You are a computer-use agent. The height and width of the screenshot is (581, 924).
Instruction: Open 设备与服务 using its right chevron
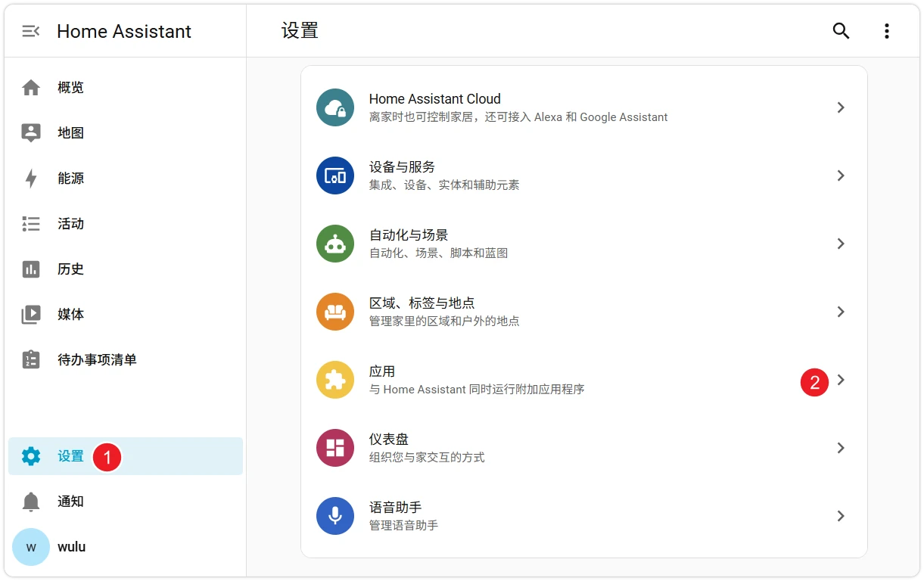841,176
